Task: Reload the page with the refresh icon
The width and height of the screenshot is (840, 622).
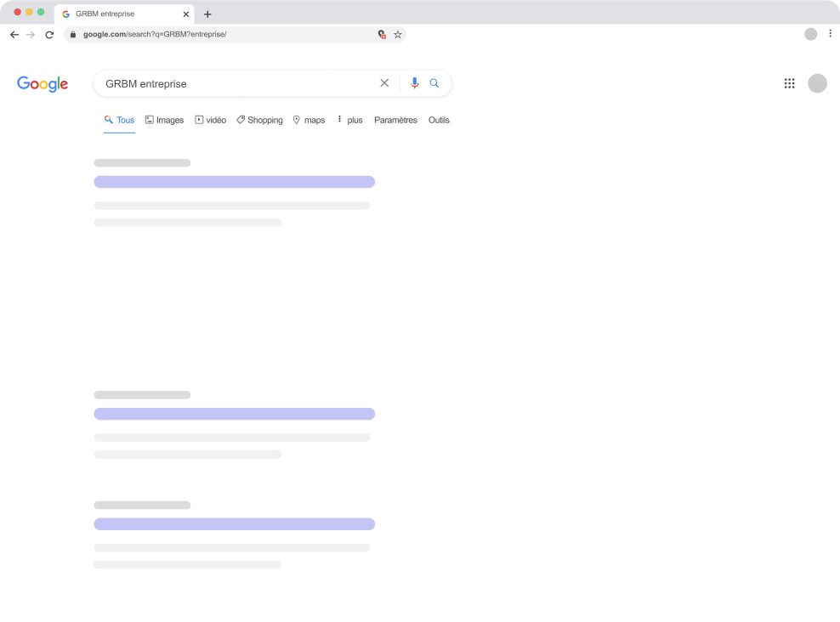Action: [49, 35]
